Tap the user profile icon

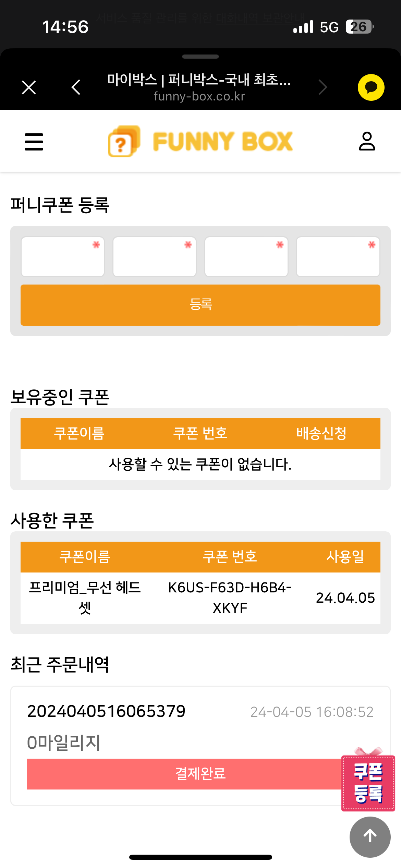367,141
